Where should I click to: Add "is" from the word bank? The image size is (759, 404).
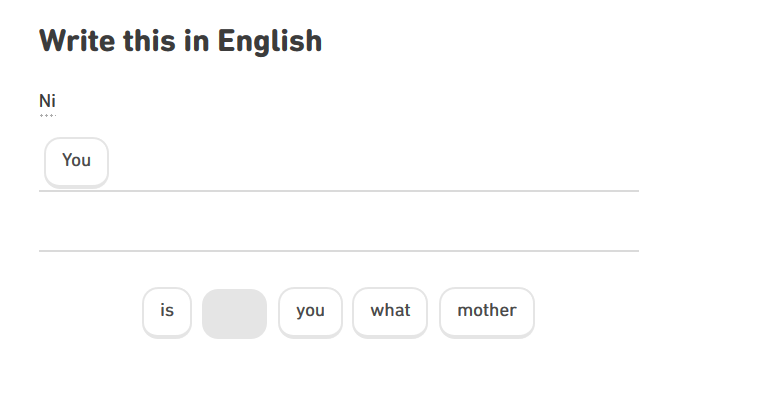click(x=167, y=311)
